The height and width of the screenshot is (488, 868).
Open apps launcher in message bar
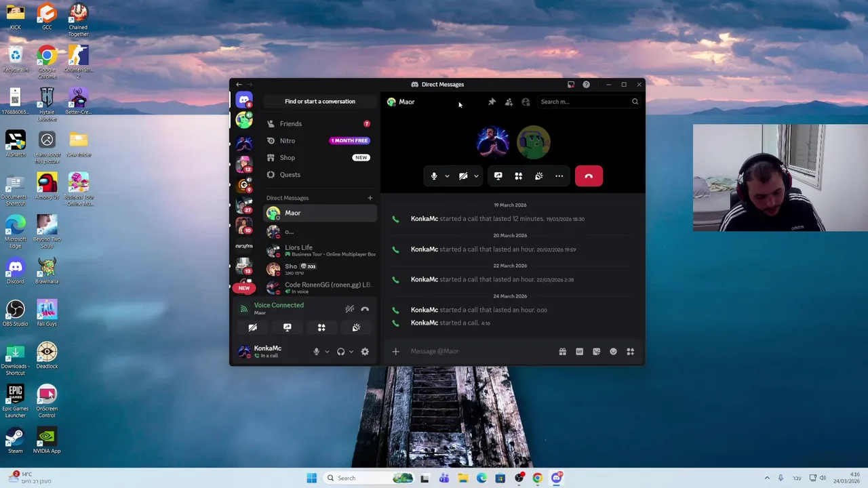630,351
